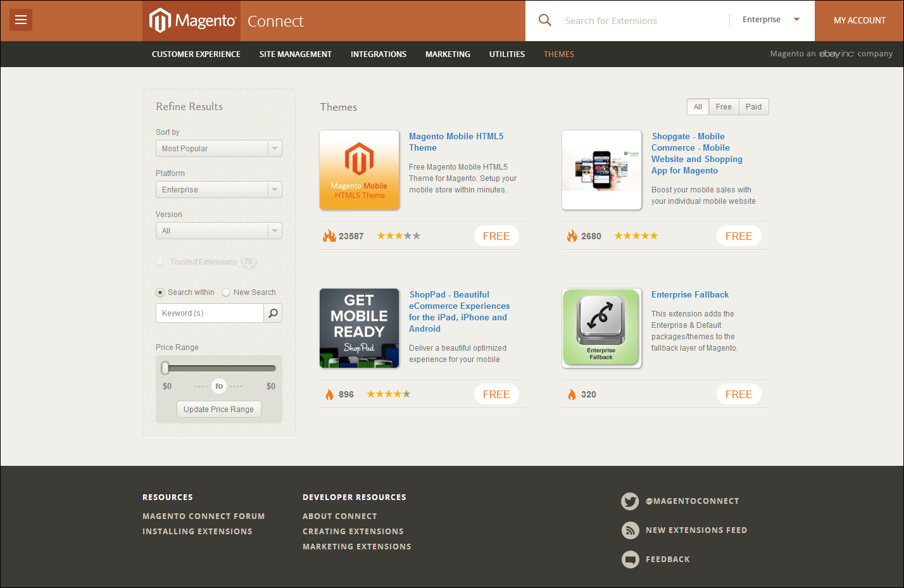Expand the Enterprise edition selector in header
This screenshot has height=588, width=904.
point(771,20)
